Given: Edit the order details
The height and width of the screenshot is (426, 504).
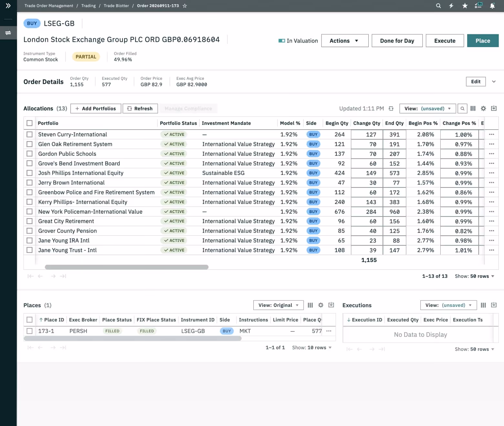Looking at the screenshot, I should pyautogui.click(x=476, y=82).
